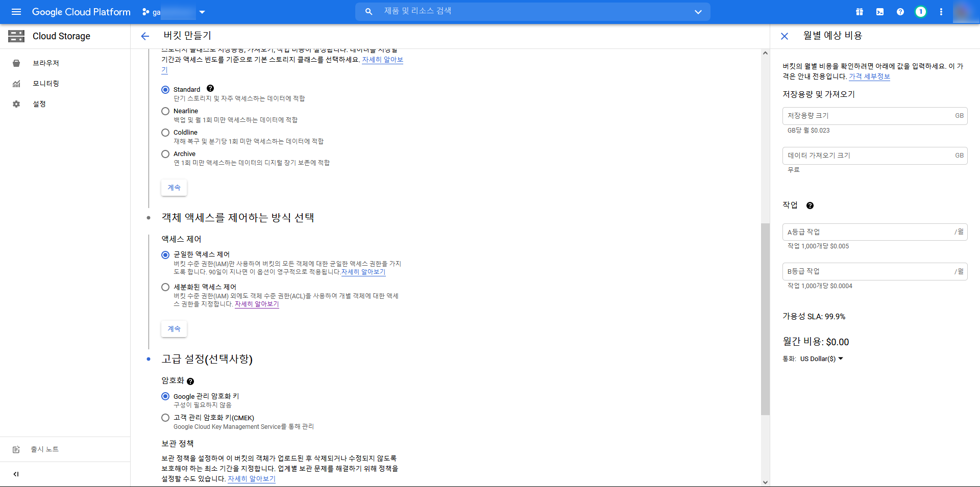Select 균일한 액세스 제어 option
This screenshot has width=980, height=487.
pos(165,255)
